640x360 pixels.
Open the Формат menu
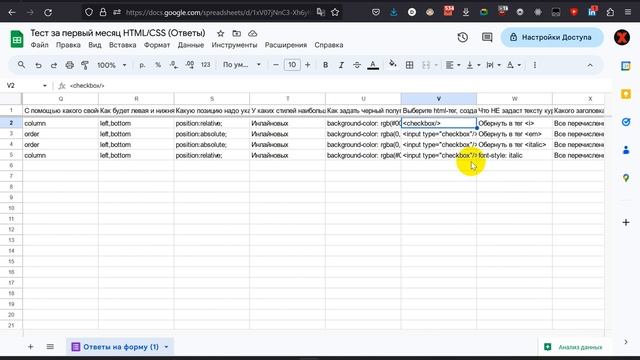[x=157, y=45]
